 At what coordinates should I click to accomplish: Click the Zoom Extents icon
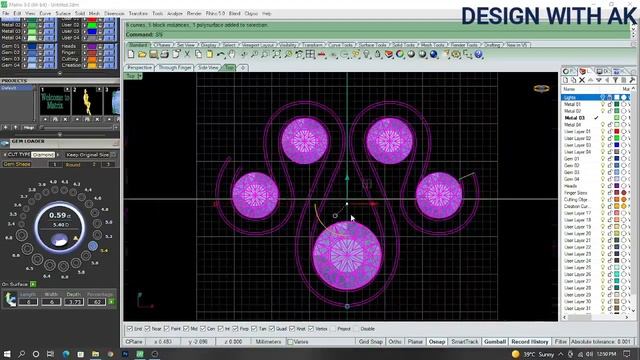[x=277, y=54]
